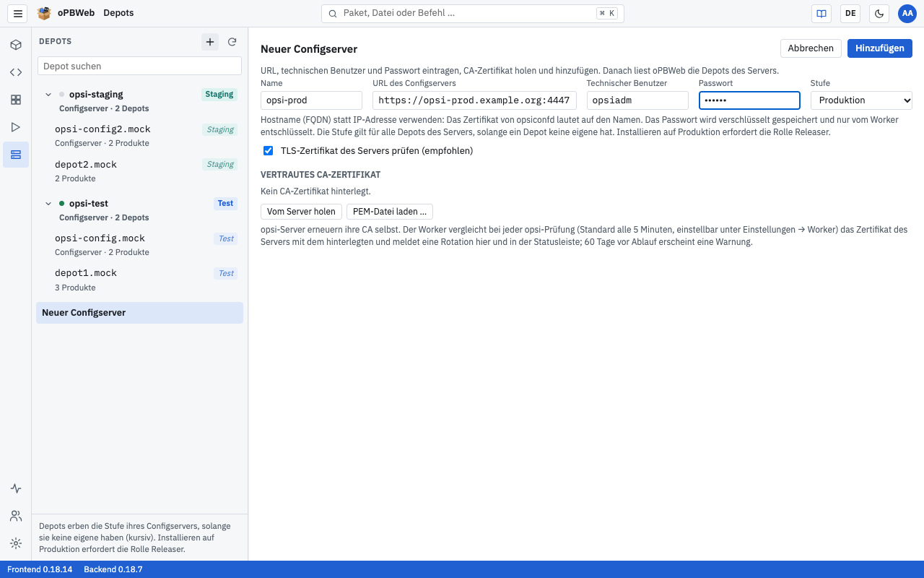Focus URL des Configservers field
This screenshot has width=924, height=578.
point(474,100)
